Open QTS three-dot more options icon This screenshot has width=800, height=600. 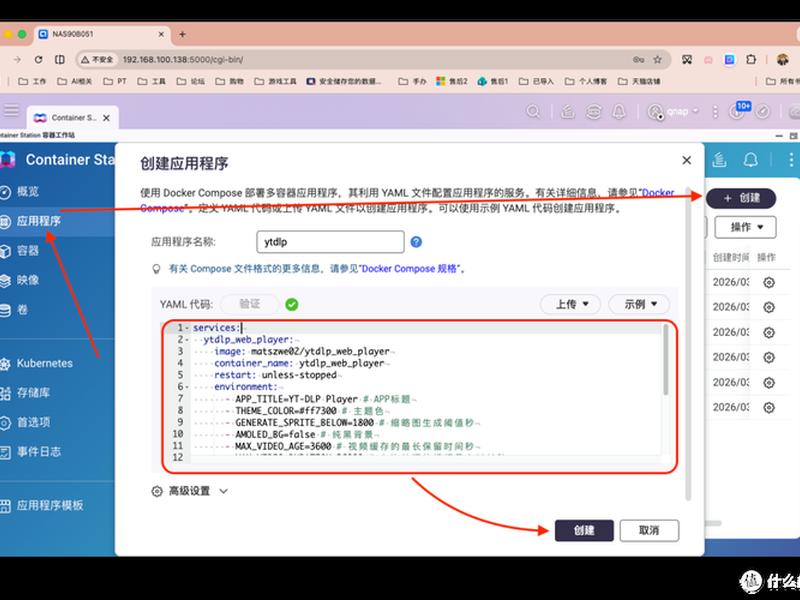pyautogui.click(x=715, y=111)
